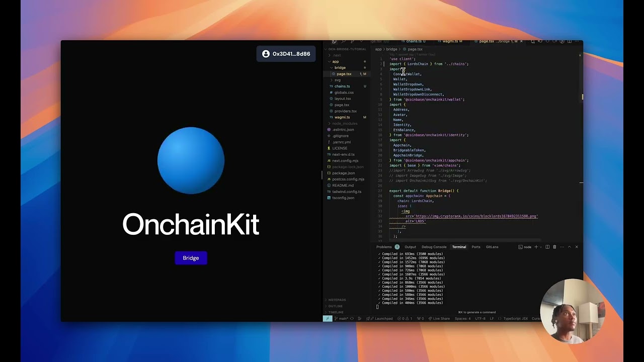644x362 pixels.
Task: Expand the svg folder
Action: [338, 80]
